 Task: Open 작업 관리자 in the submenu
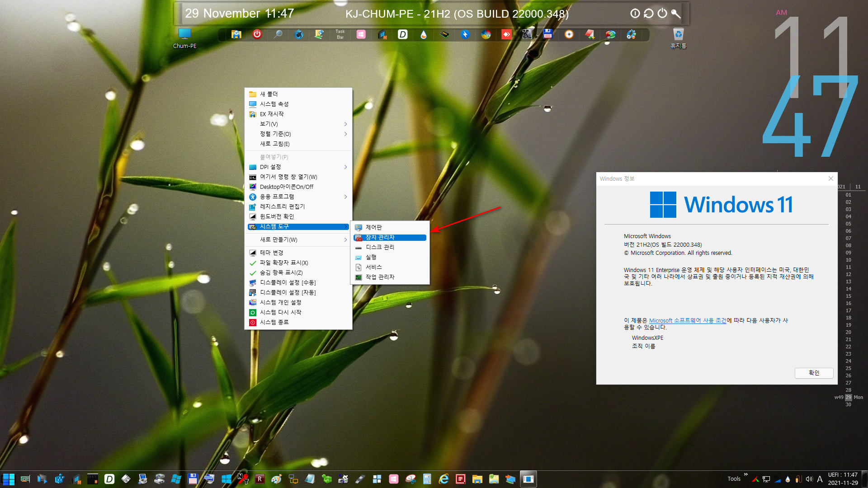point(390,277)
